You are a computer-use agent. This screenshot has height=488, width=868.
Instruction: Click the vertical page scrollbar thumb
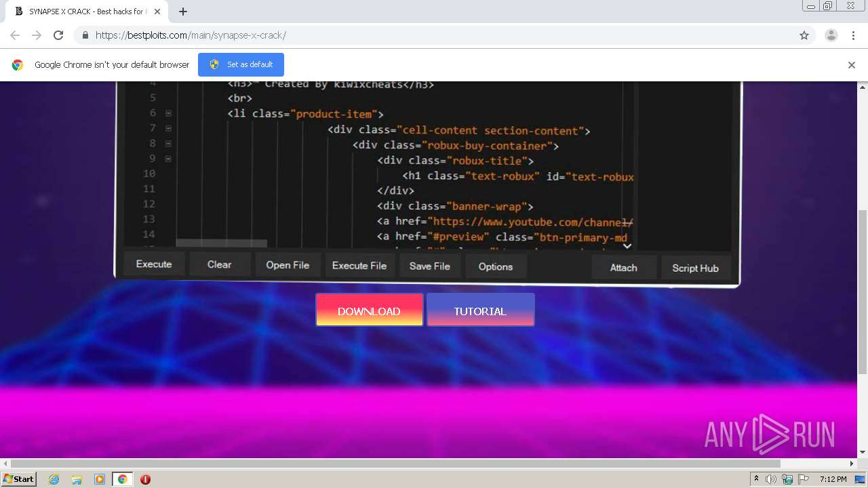pyautogui.click(x=863, y=291)
